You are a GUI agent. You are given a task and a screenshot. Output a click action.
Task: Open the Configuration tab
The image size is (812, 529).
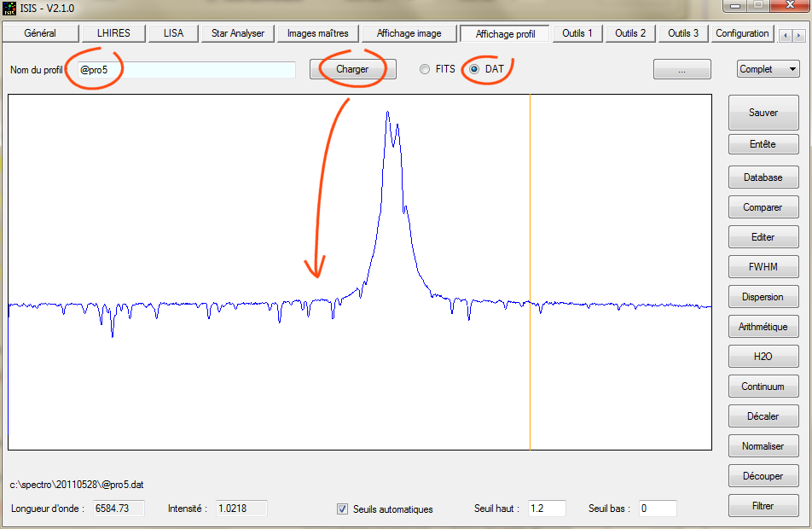(x=741, y=33)
